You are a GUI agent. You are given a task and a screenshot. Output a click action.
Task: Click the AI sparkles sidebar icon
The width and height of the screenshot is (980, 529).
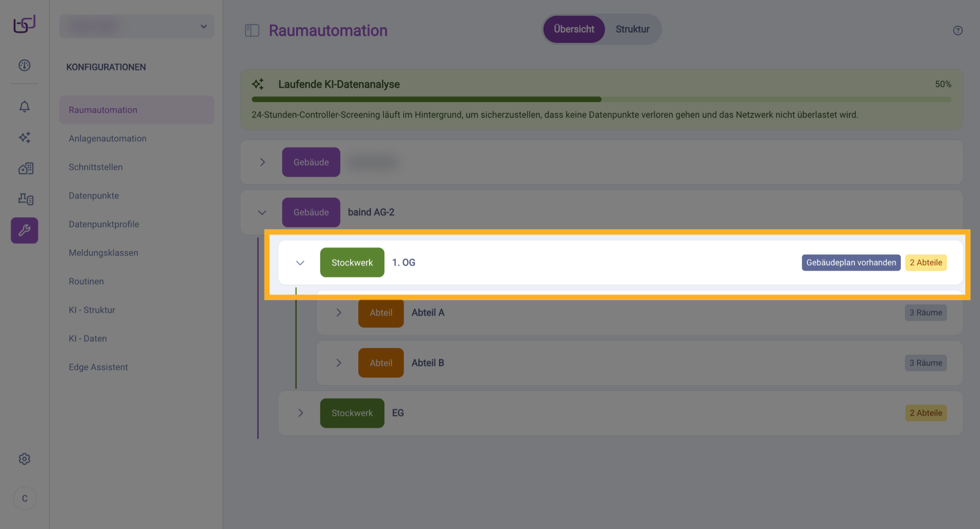pyautogui.click(x=24, y=137)
